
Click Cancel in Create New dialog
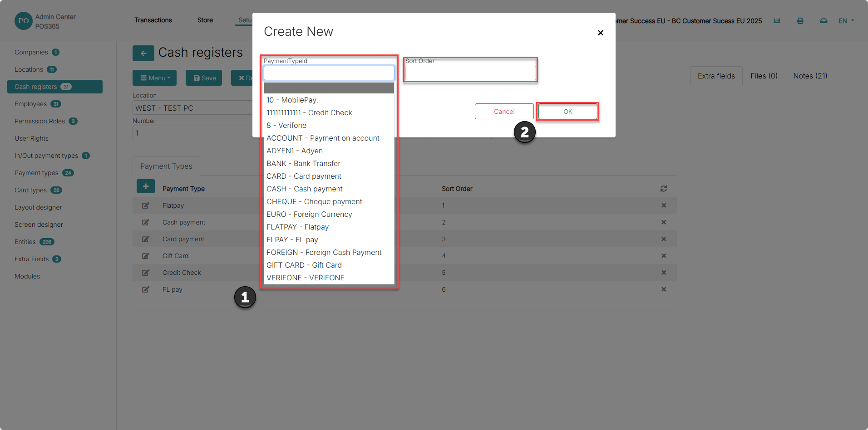(504, 112)
